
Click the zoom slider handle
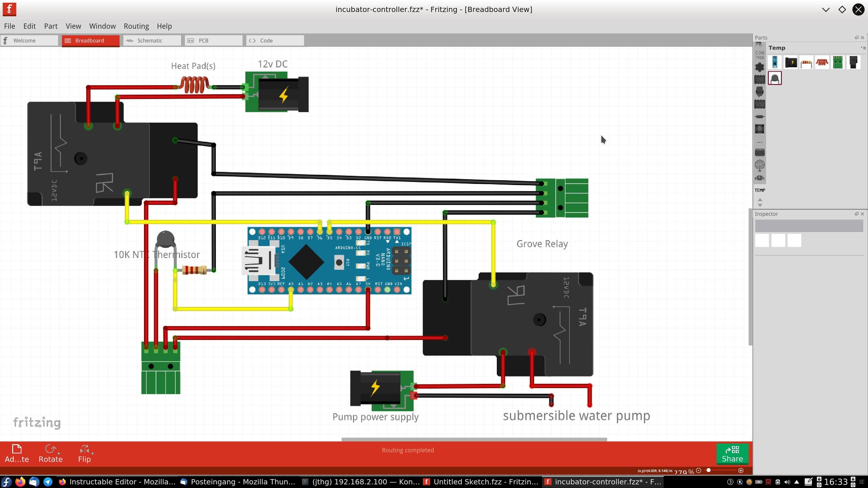coord(709,470)
